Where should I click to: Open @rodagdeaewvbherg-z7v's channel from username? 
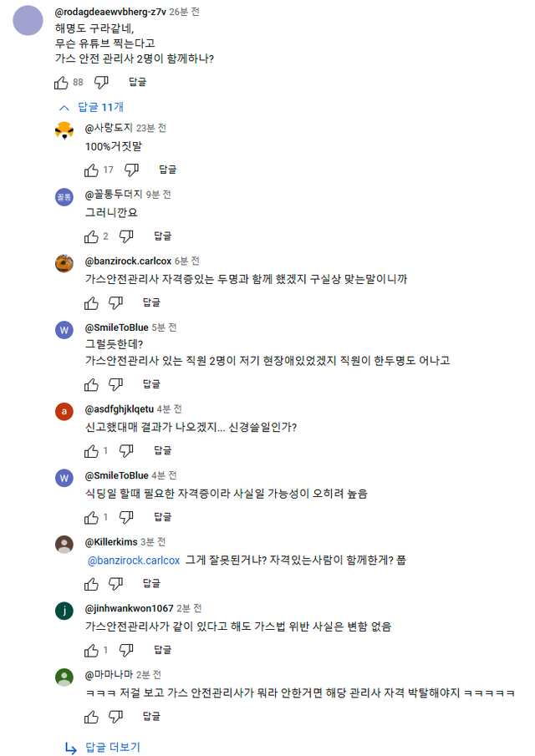pos(110,13)
